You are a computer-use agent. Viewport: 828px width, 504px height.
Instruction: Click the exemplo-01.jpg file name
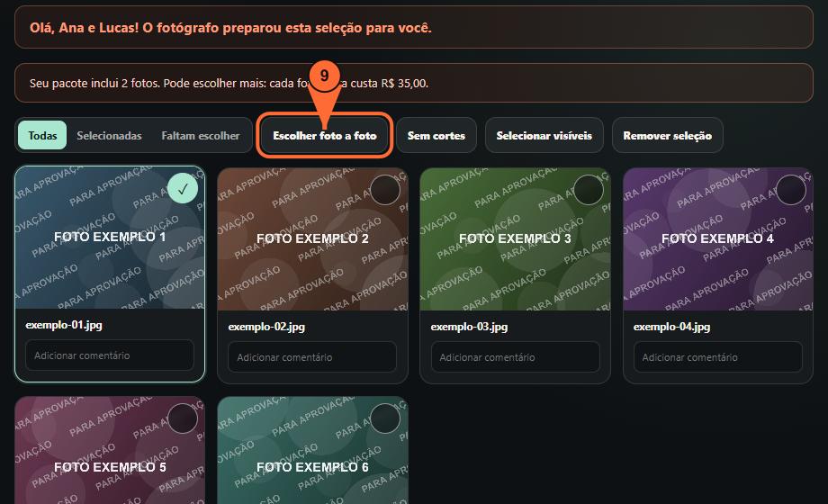(64, 325)
